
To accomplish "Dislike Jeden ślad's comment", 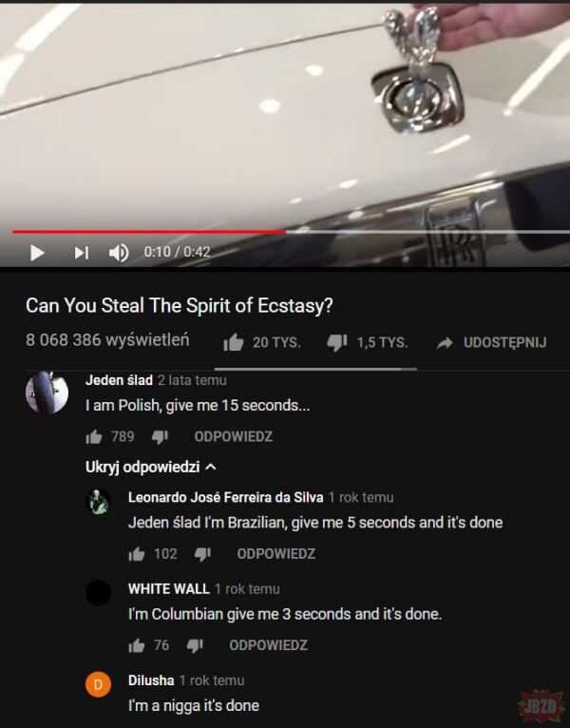I will 160,437.
